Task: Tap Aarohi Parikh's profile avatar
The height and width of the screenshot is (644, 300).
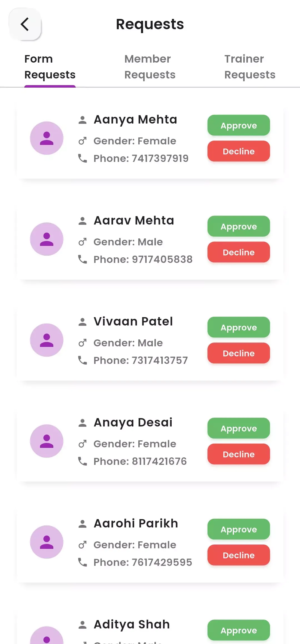Action: (47, 542)
